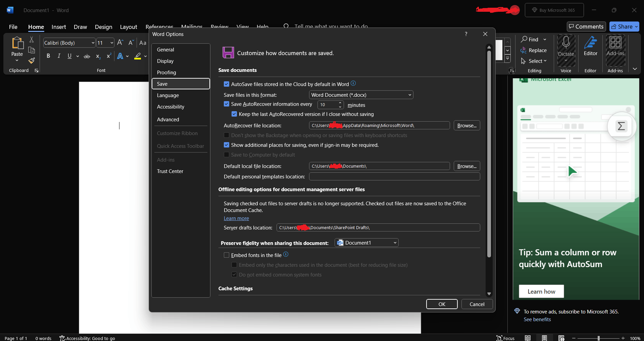
Task: Click info icon next to Embed fonts
Action: point(286,254)
